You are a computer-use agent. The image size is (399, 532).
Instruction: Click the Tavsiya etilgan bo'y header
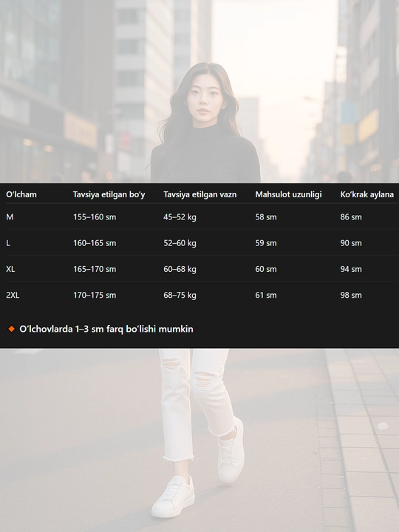coord(109,194)
